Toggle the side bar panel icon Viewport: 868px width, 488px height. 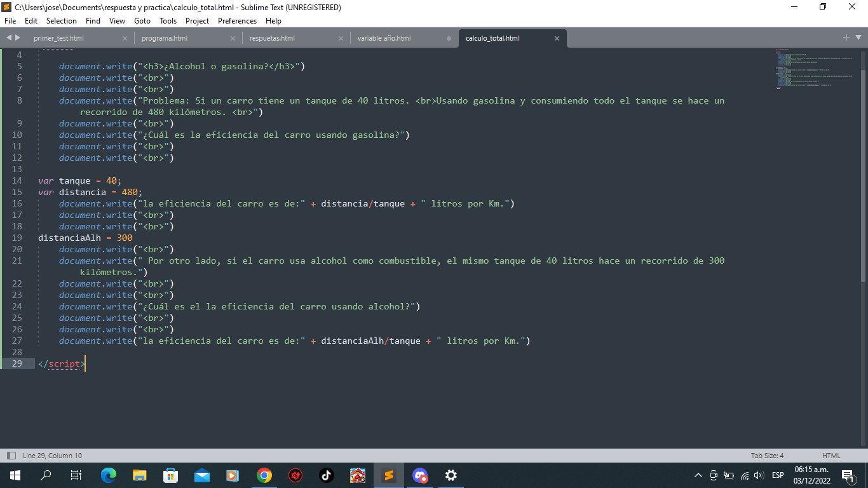(11, 456)
